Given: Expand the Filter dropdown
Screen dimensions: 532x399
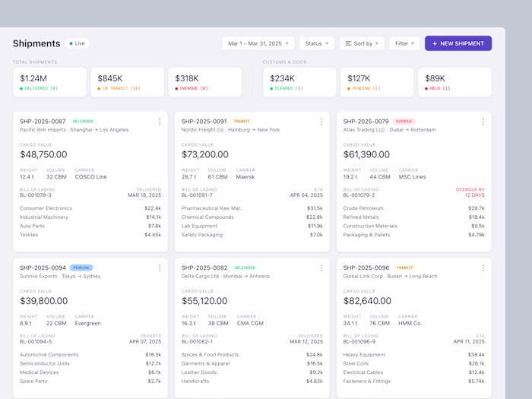Looking at the screenshot, I should (404, 43).
